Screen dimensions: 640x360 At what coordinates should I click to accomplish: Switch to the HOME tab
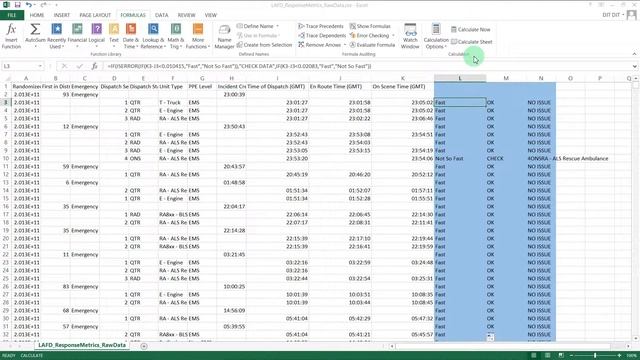tap(37, 15)
